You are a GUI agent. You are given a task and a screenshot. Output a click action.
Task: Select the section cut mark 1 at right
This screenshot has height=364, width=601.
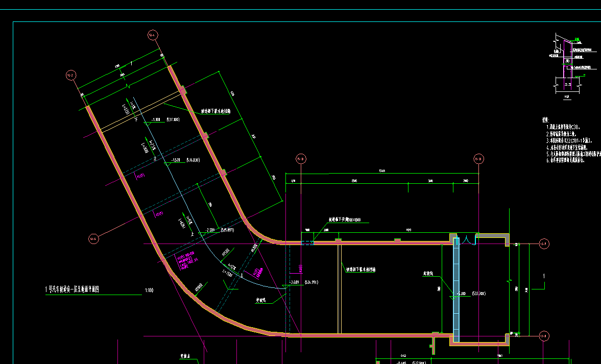tap(544, 276)
